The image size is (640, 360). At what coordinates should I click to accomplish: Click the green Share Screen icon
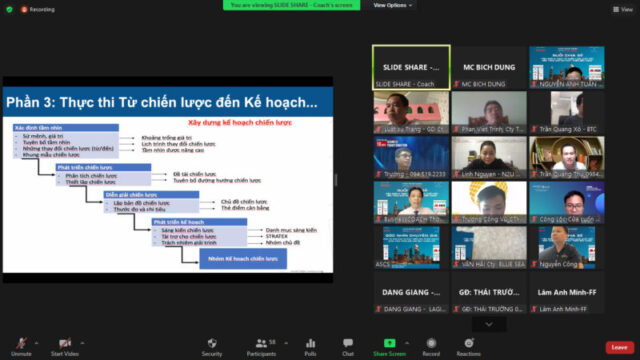(x=389, y=343)
